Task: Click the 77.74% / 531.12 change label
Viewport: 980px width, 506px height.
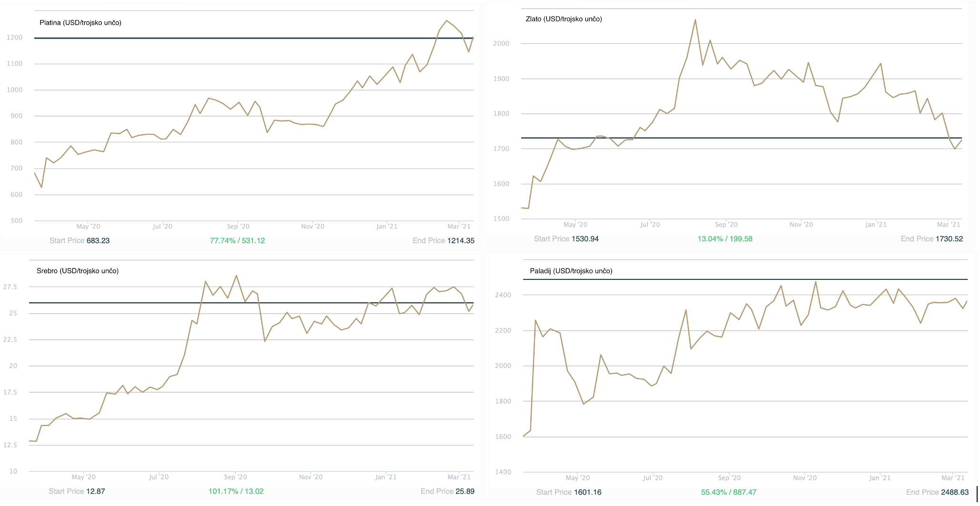Action: [x=237, y=241]
